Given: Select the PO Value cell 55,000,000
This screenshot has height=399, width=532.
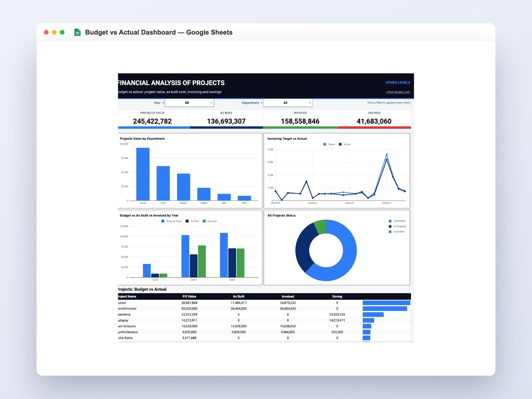Looking at the screenshot, I should [x=189, y=309].
